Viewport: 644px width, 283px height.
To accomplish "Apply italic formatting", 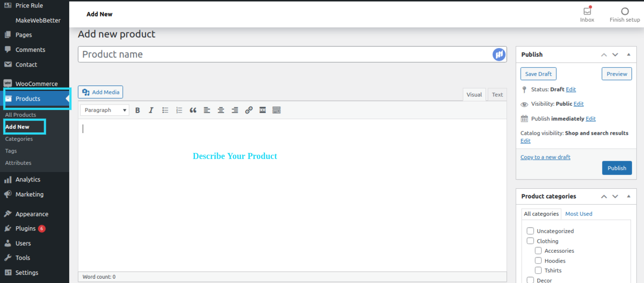I will click(151, 110).
